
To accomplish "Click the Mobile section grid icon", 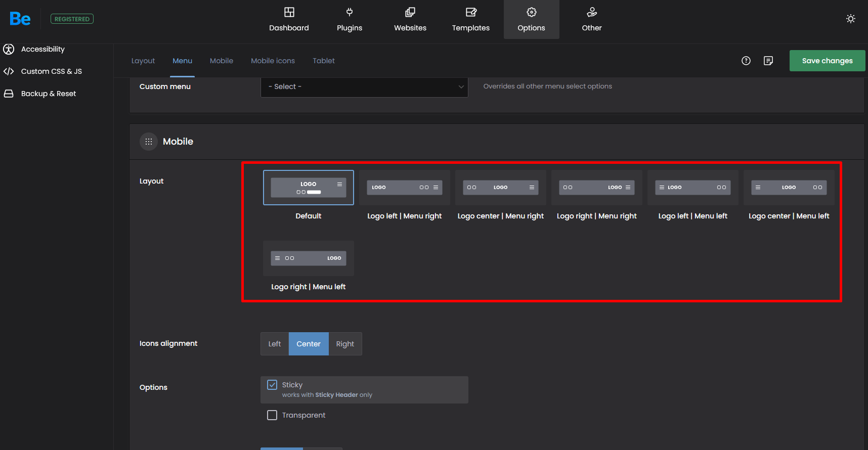I will (x=149, y=142).
